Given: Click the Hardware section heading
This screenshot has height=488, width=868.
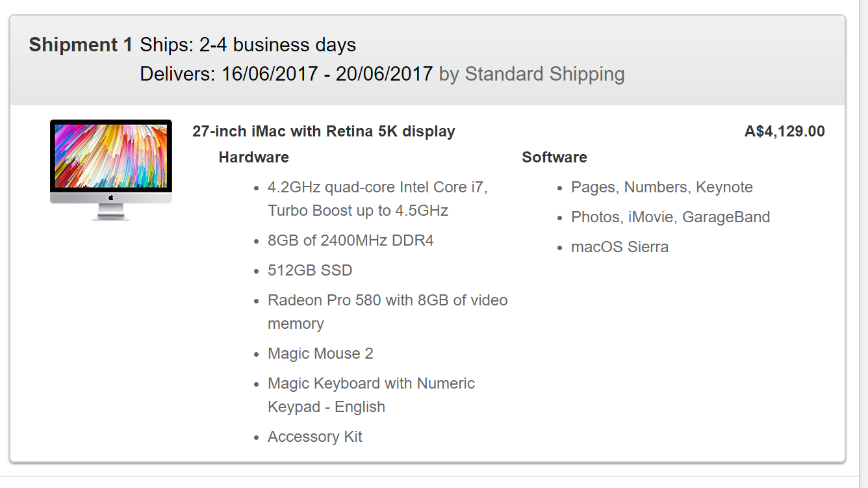Looking at the screenshot, I should (253, 157).
